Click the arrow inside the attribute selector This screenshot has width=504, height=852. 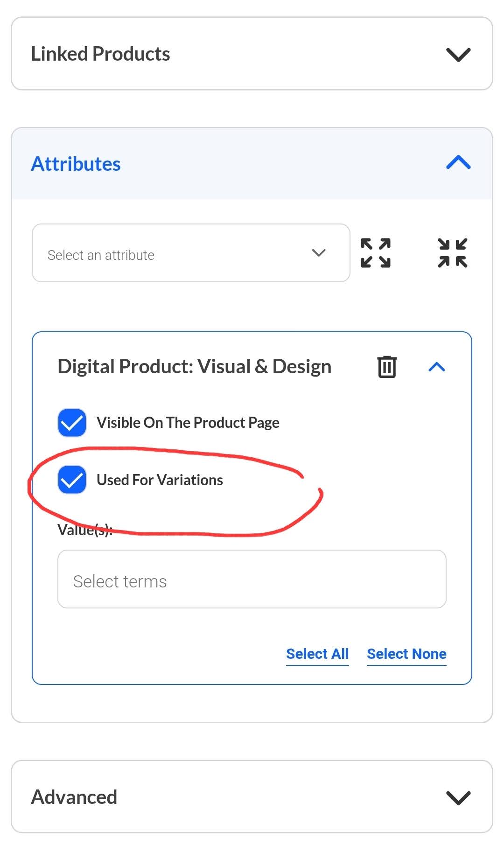coord(319,253)
